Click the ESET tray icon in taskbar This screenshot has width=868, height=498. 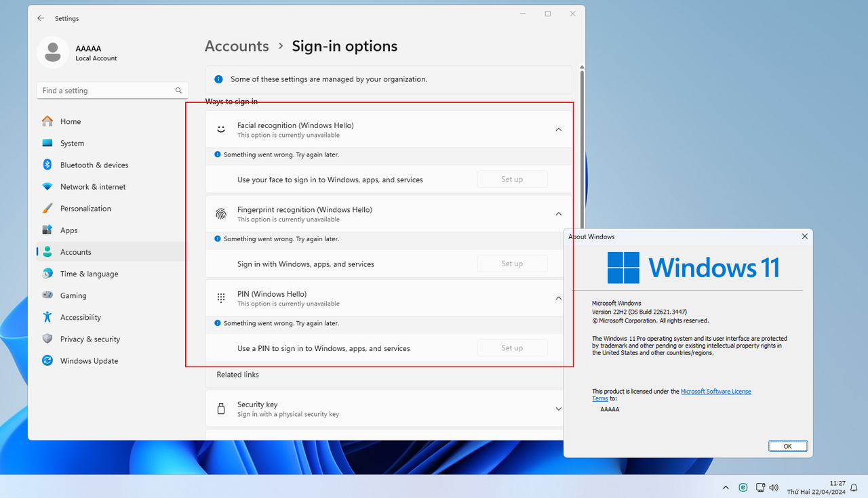[x=743, y=487]
